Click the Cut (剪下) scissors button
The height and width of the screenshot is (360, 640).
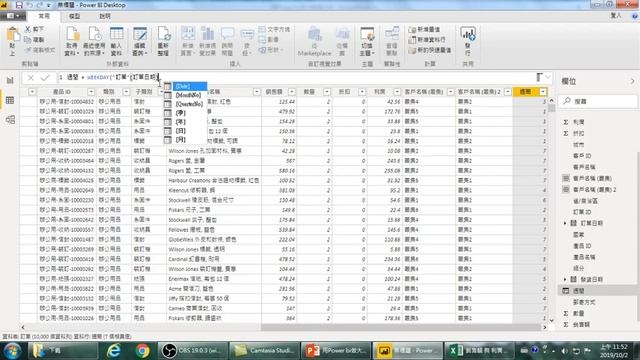(34, 29)
